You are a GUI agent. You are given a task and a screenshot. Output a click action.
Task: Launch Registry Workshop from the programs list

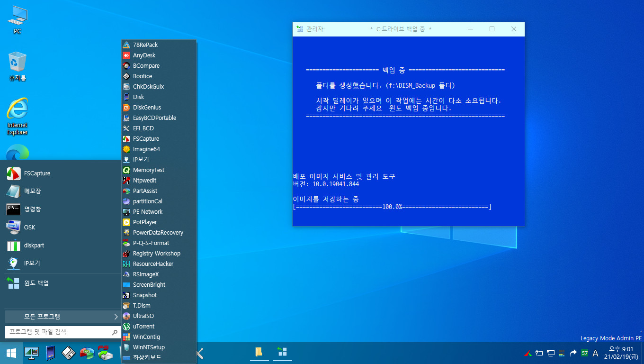159,253
